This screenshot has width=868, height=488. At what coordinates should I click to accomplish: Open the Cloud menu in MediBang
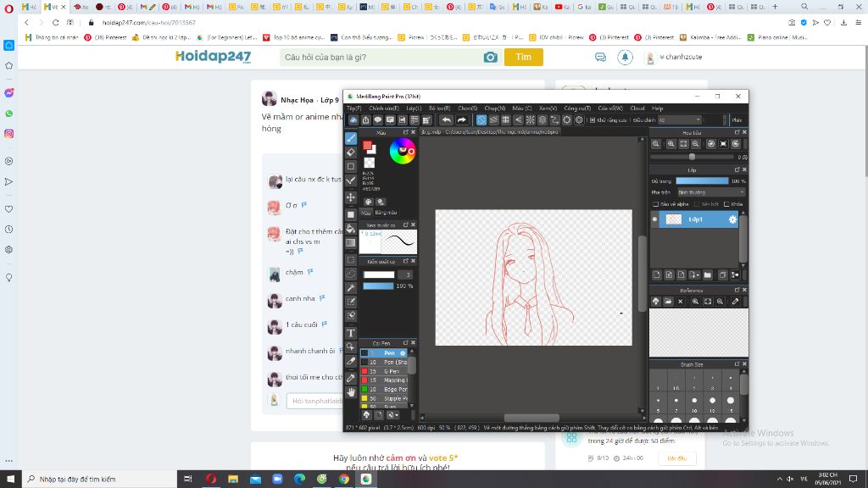click(x=637, y=108)
